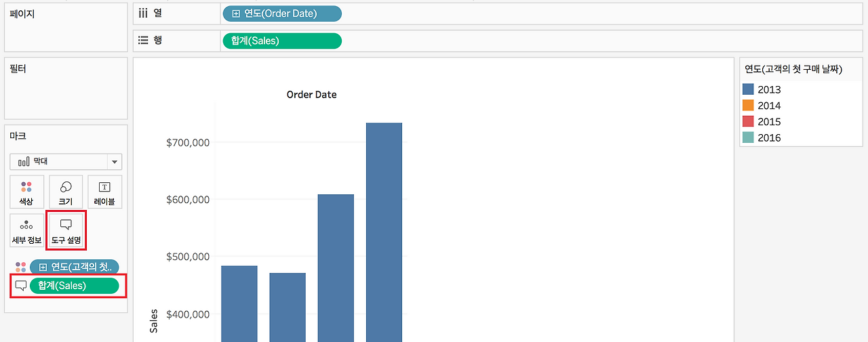Open the mark type dropdown showing 막대
This screenshot has width=868, height=342.
[x=66, y=162]
